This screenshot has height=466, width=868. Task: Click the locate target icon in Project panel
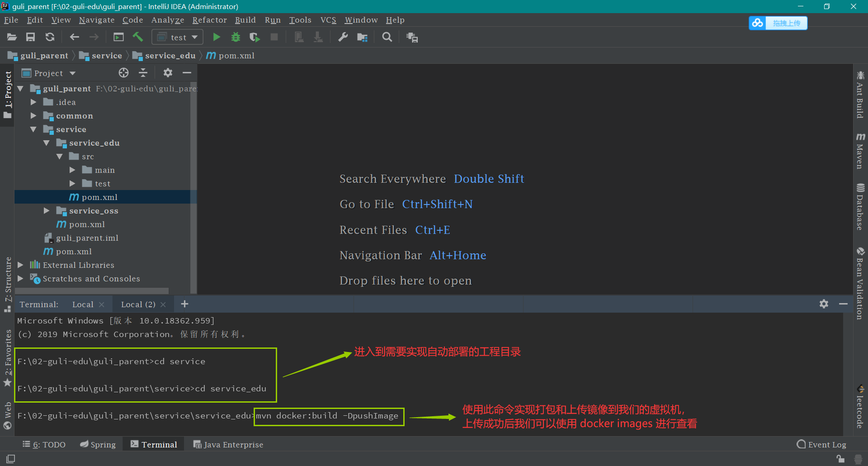(x=123, y=73)
